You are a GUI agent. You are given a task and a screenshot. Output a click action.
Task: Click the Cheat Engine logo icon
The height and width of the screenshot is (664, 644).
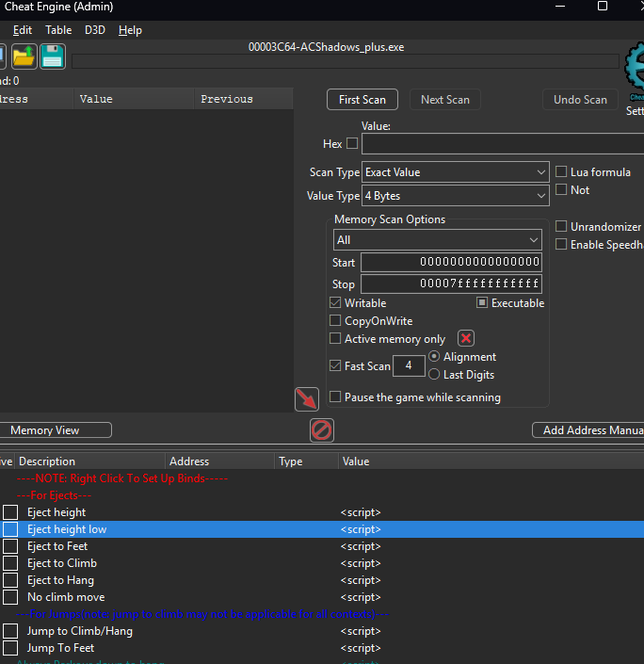point(636,66)
